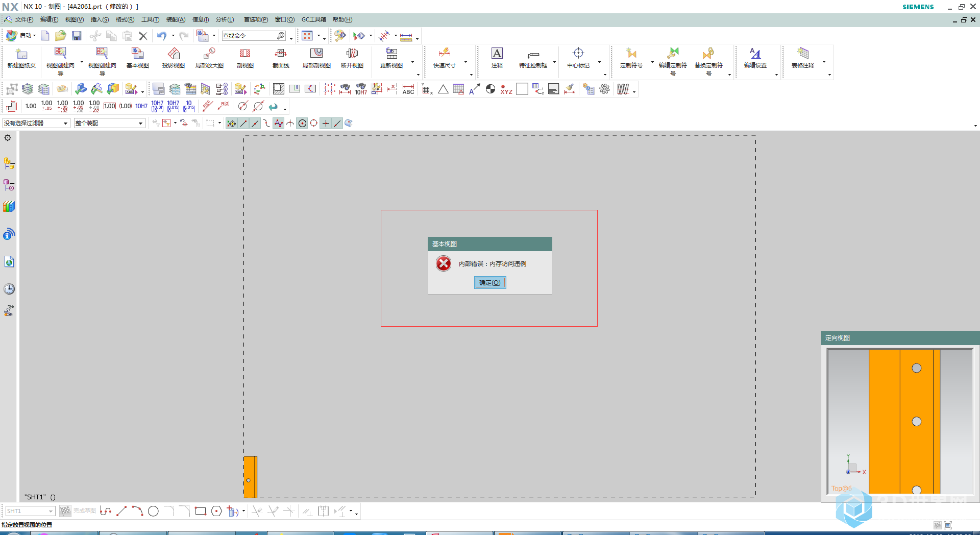Open the 文件(F) menu
This screenshot has width=980, height=535.
coord(23,19)
